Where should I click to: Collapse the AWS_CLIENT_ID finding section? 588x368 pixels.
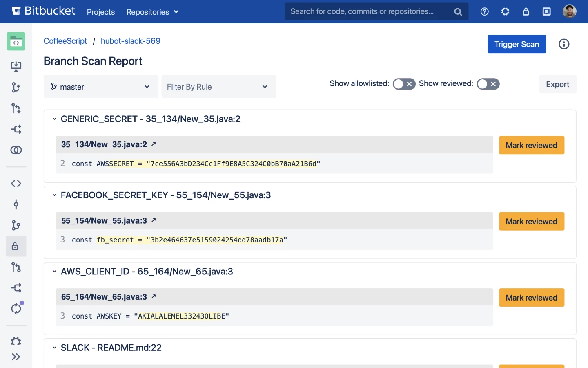pos(54,272)
